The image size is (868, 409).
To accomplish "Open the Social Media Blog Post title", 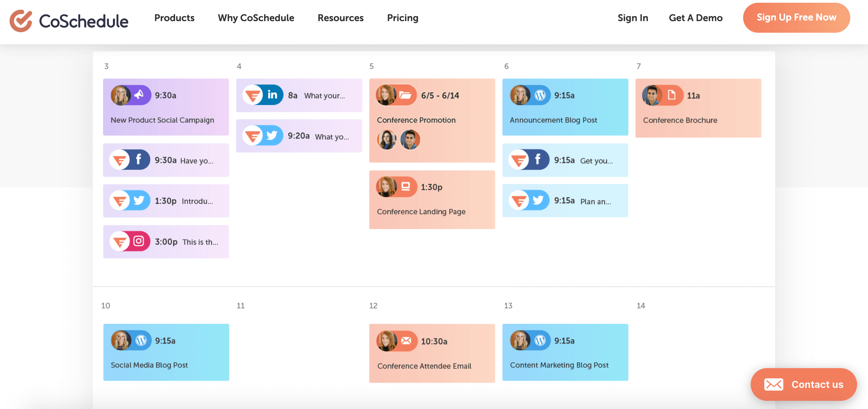I will tap(149, 365).
